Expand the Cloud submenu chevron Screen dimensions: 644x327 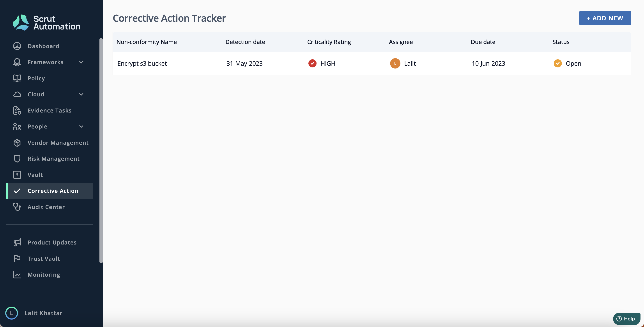tap(81, 94)
